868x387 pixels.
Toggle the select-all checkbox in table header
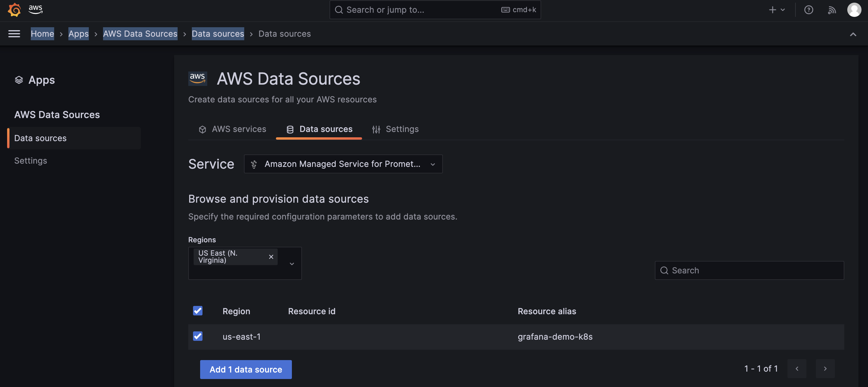tap(197, 311)
